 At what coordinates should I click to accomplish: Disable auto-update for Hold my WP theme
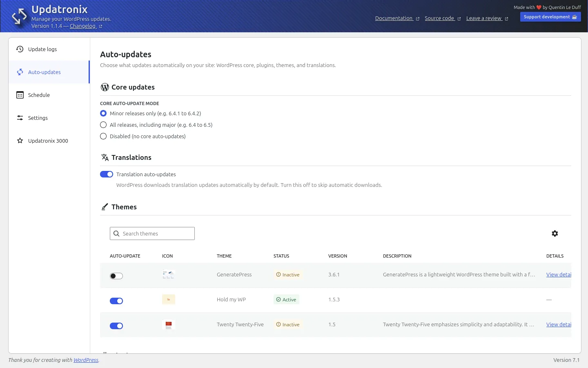116,301
